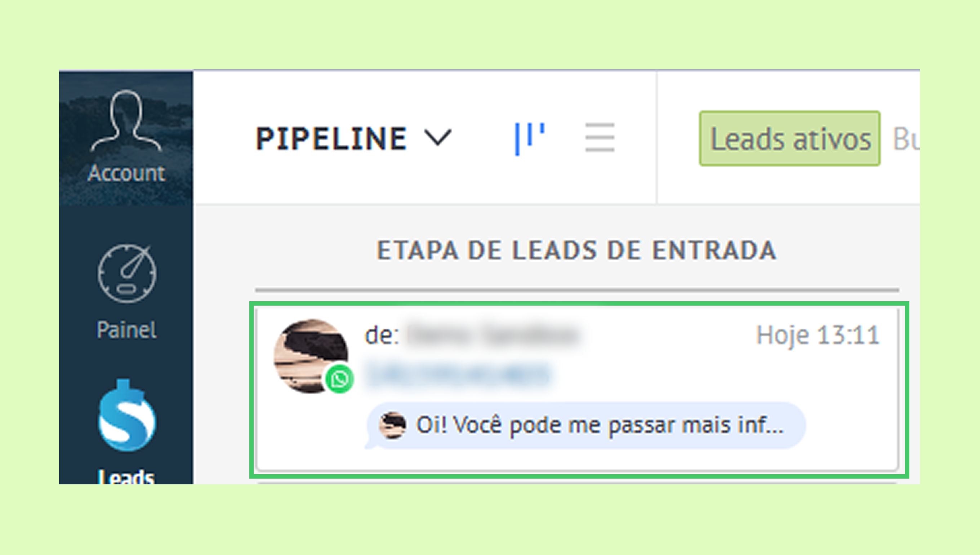Click the search field beside Leads ativos
Screen dimensions: 980x555
coord(906,139)
